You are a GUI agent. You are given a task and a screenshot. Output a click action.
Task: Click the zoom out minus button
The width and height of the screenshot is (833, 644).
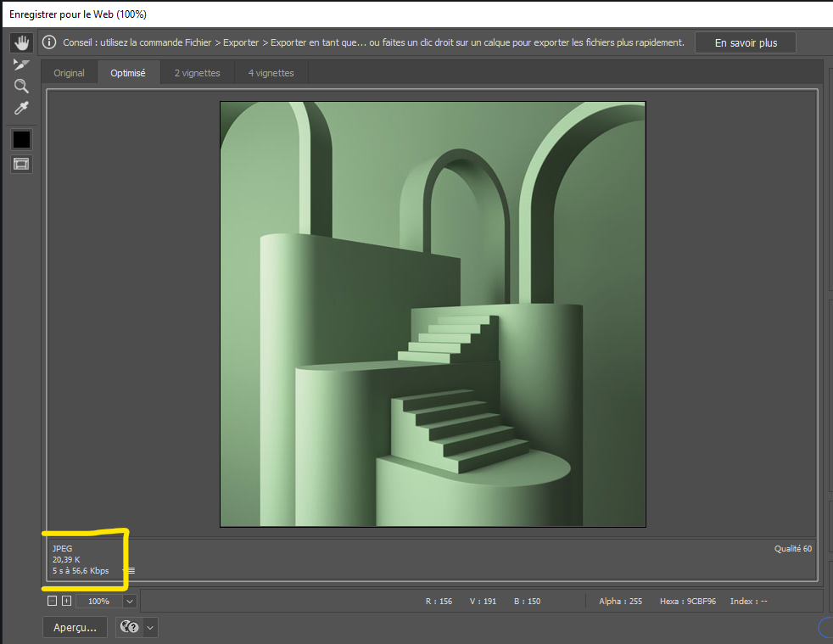pos(53,601)
